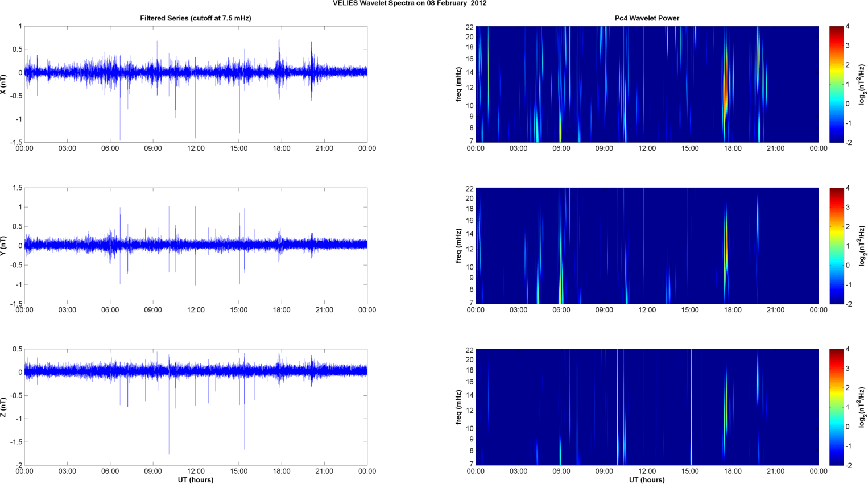Screen dimensions: 868x484
Task: Select "freq (mHz)" label of the bottom spectrogram
Action: point(458,407)
